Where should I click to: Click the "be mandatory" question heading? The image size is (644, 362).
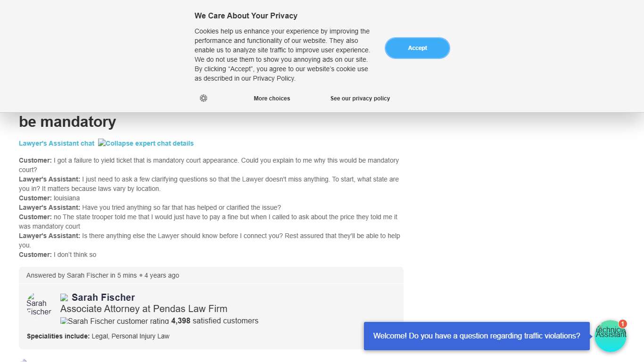point(67,122)
